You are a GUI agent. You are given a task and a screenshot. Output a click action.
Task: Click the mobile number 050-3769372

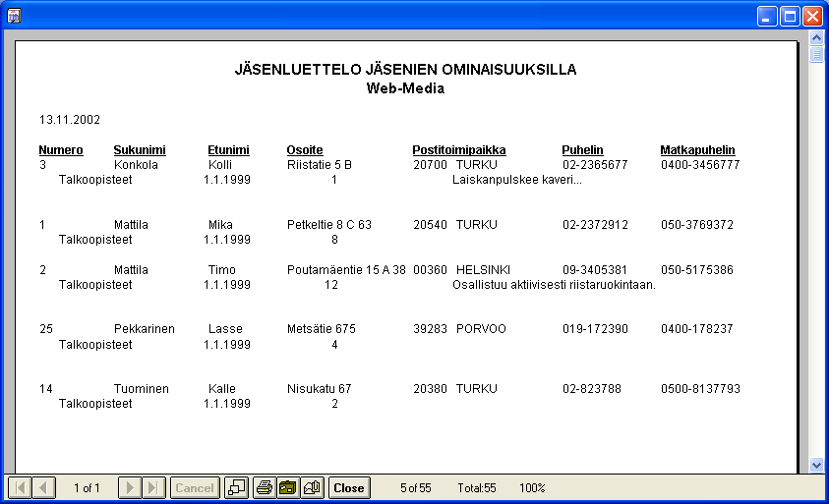(x=697, y=225)
